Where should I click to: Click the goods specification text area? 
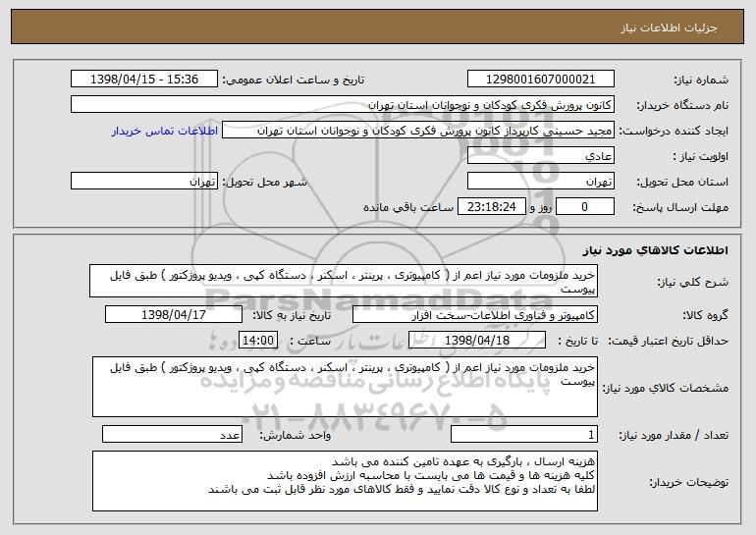click(345, 387)
